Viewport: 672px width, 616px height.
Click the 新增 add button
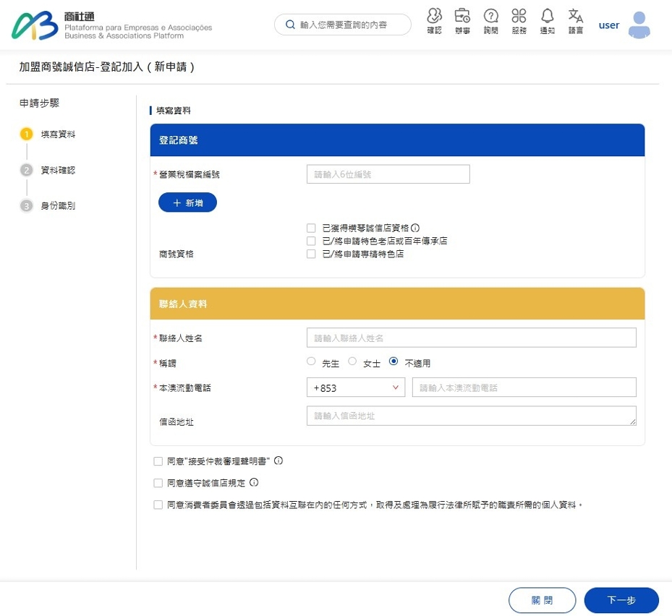[x=187, y=203]
